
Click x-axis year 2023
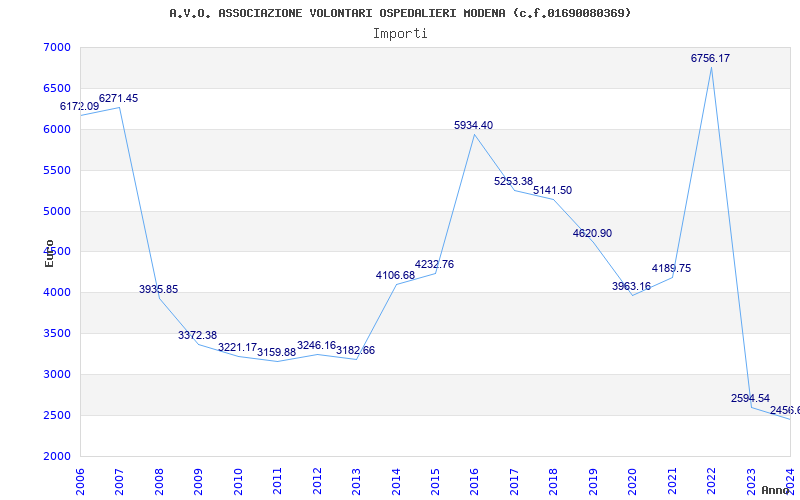(x=751, y=482)
